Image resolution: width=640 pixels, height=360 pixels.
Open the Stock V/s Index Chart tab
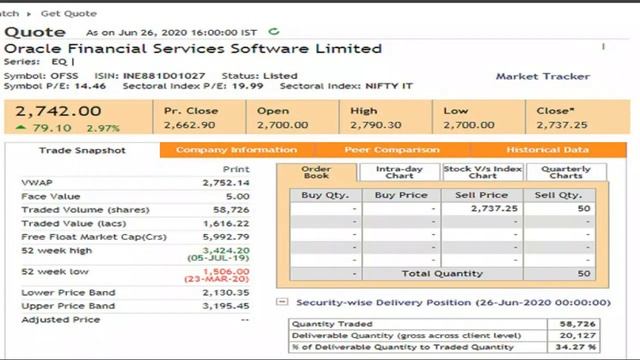(482, 172)
